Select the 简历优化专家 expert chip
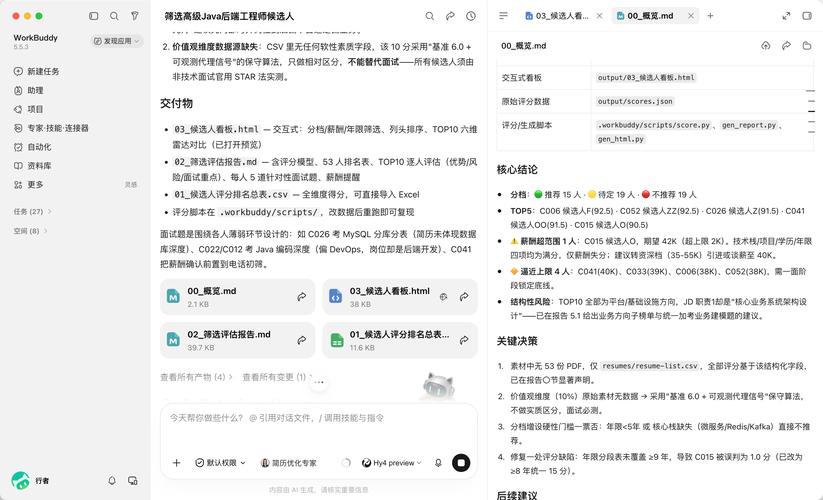Viewport: 823px width, 500px height. (289, 463)
